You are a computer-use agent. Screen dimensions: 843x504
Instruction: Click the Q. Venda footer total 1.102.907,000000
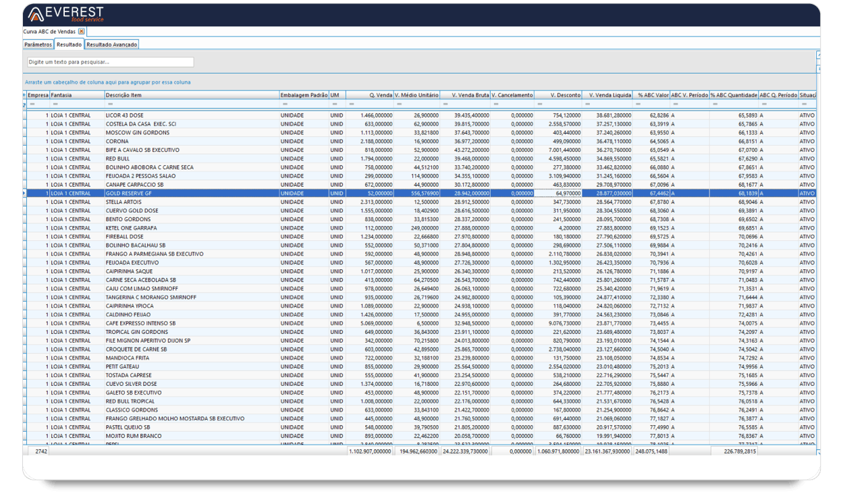coord(371,451)
